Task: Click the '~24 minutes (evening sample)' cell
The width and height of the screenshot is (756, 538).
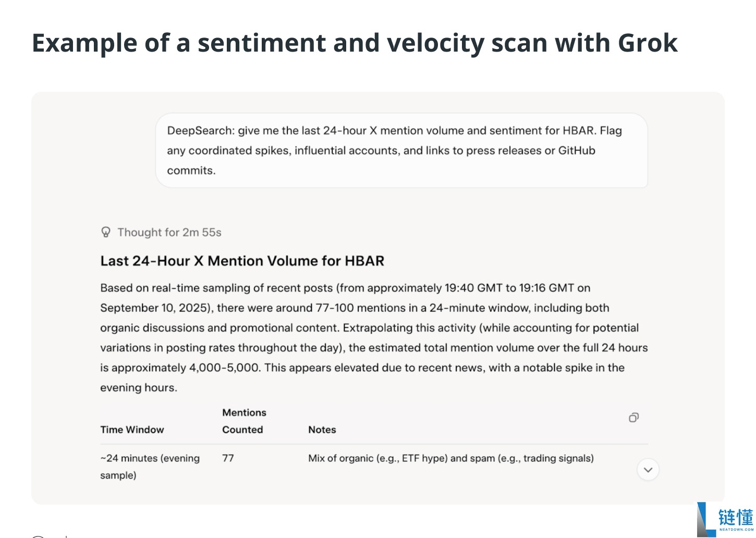Action: click(150, 467)
